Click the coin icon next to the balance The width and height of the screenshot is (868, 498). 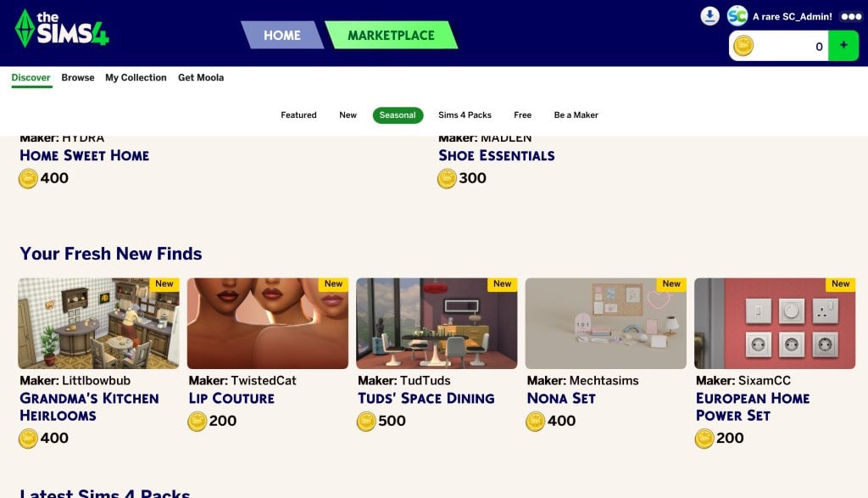tap(743, 47)
